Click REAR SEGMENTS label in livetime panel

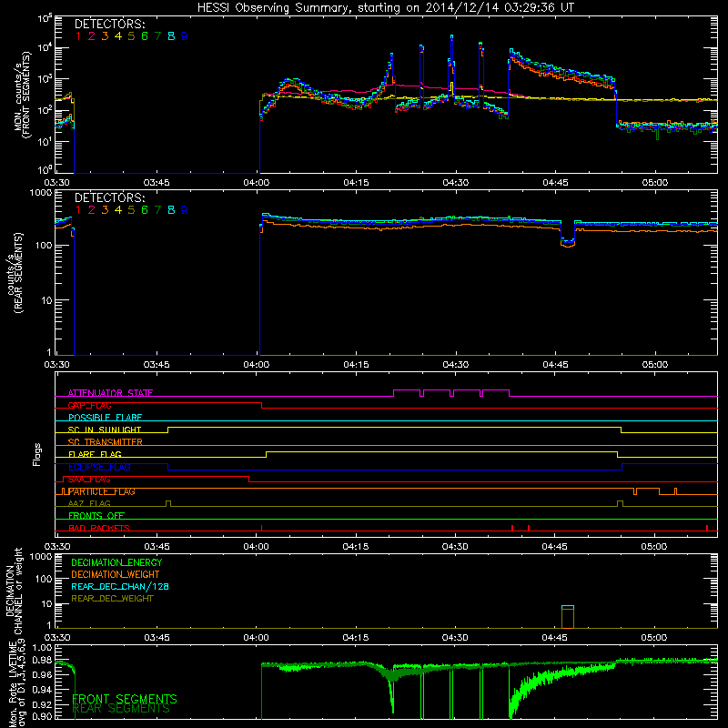(122, 709)
